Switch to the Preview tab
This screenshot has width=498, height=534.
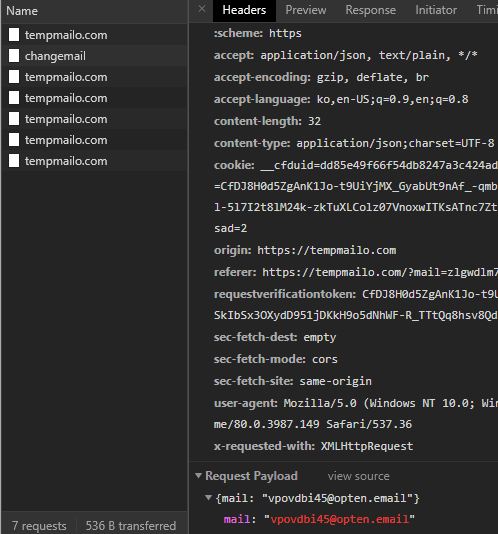(x=306, y=10)
